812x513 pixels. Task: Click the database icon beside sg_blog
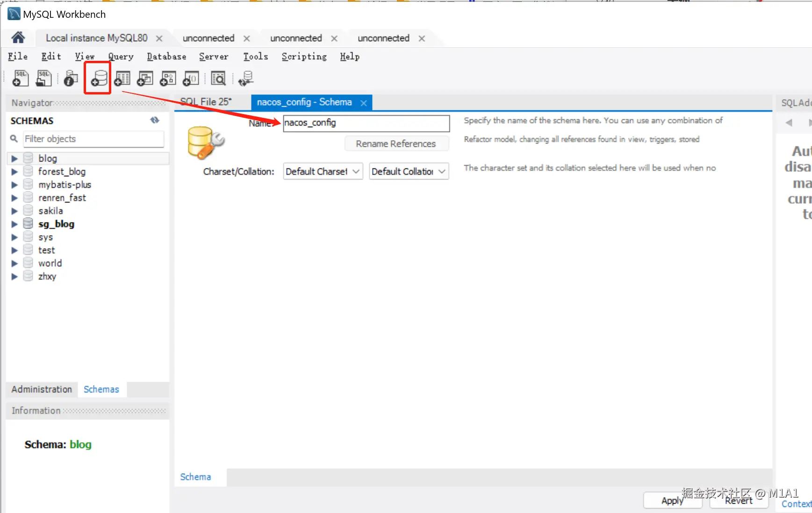point(28,224)
